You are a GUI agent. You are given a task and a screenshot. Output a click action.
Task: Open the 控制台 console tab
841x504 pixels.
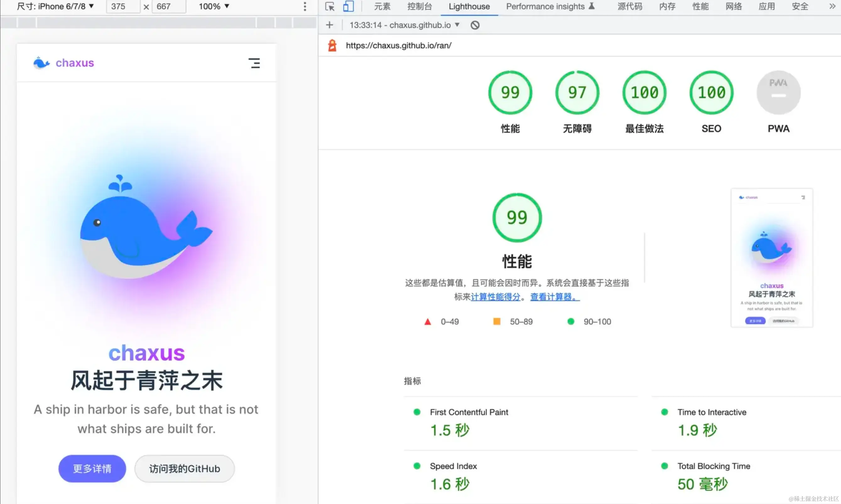pyautogui.click(x=419, y=7)
